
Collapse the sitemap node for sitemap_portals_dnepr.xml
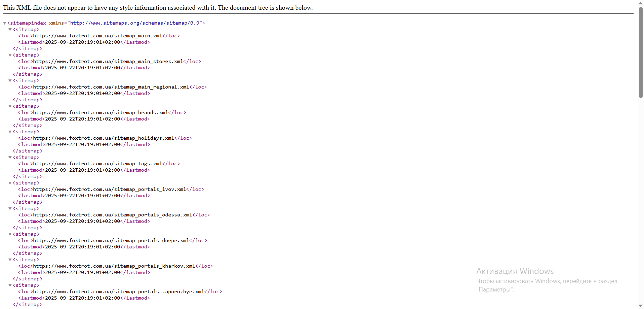(10, 234)
